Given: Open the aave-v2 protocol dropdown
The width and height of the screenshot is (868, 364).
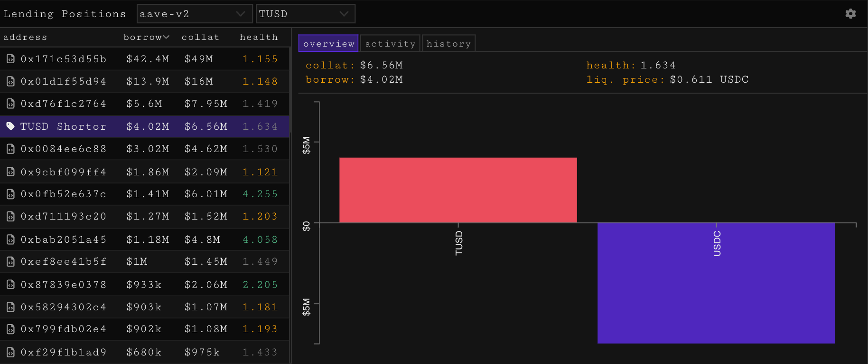Looking at the screenshot, I should tap(194, 14).
